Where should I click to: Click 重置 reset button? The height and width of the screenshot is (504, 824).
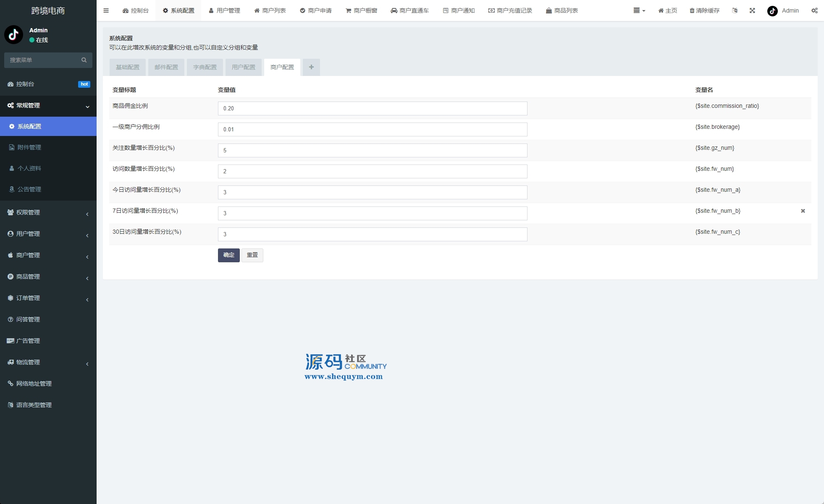[x=252, y=255]
